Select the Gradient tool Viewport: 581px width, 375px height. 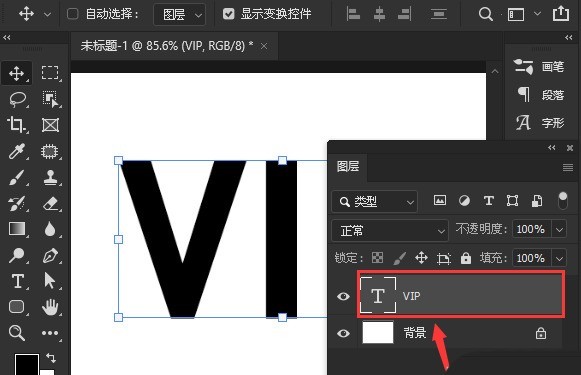point(17,229)
